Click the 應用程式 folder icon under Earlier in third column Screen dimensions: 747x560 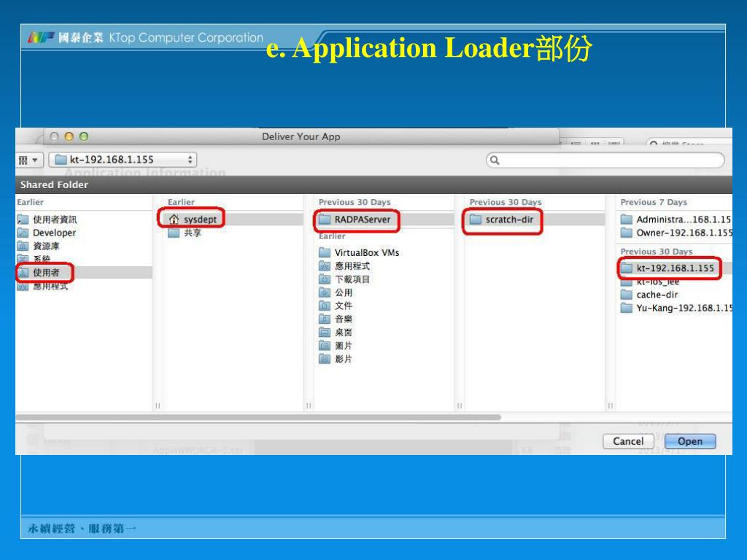(325, 266)
